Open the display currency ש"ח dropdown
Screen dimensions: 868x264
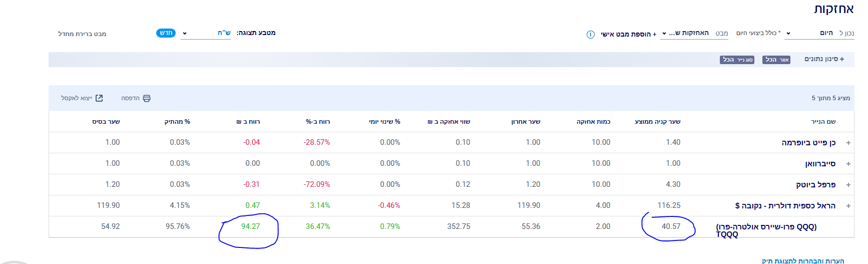coord(205,33)
